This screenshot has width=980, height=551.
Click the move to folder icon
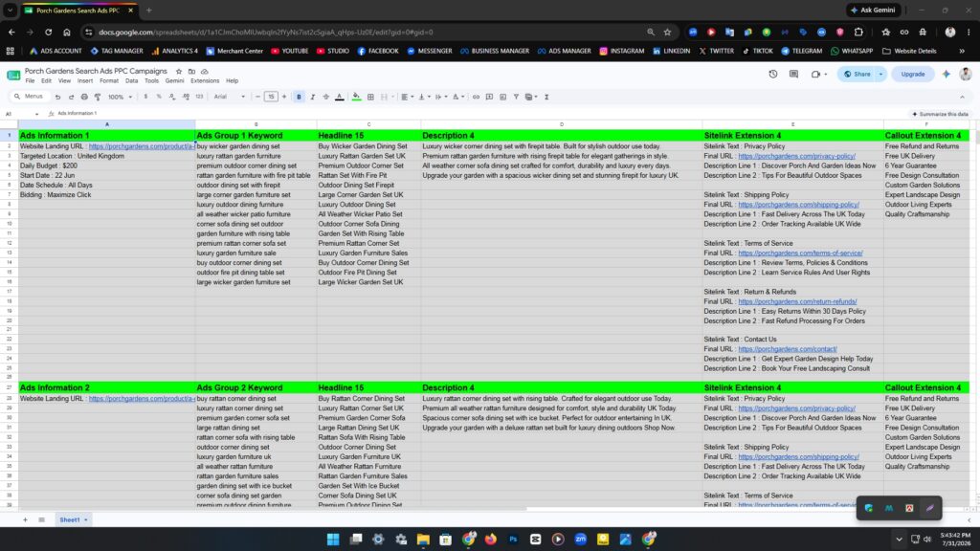(x=191, y=71)
